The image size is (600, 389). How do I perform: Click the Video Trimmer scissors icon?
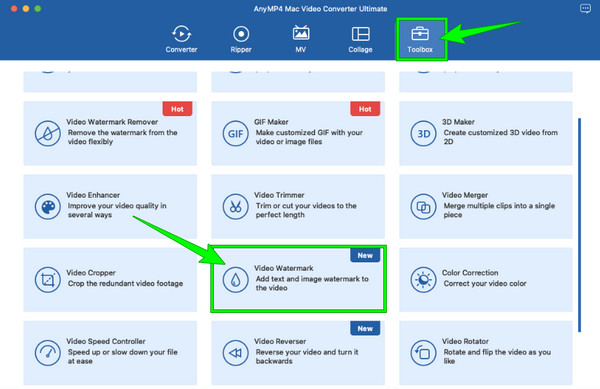[x=235, y=207]
